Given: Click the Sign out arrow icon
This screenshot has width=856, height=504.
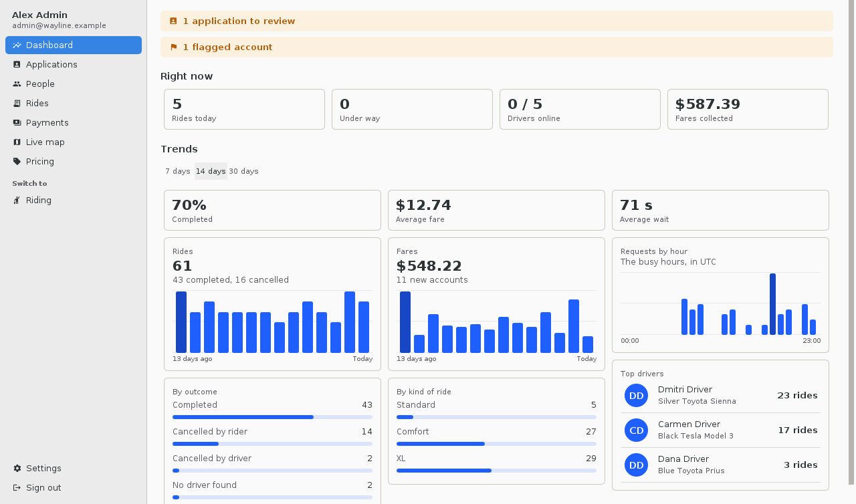Looking at the screenshot, I should click(17, 488).
